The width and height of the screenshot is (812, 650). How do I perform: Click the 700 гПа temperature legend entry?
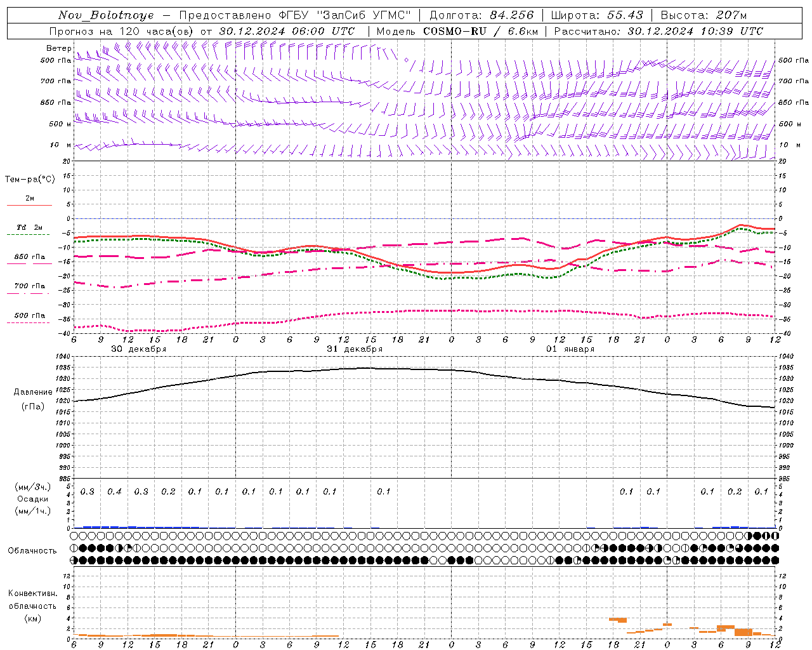click(30, 286)
